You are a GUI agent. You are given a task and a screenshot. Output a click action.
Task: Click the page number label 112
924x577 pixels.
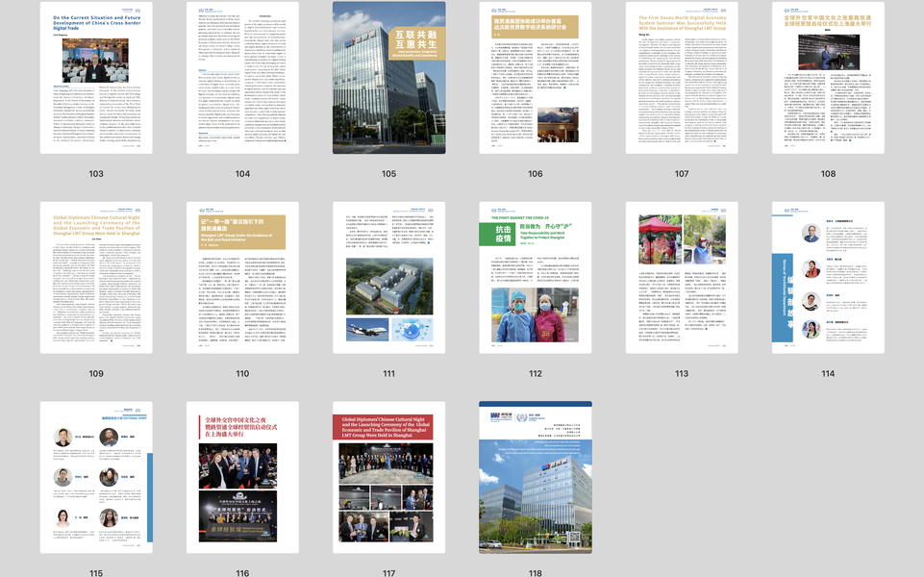[x=535, y=374]
